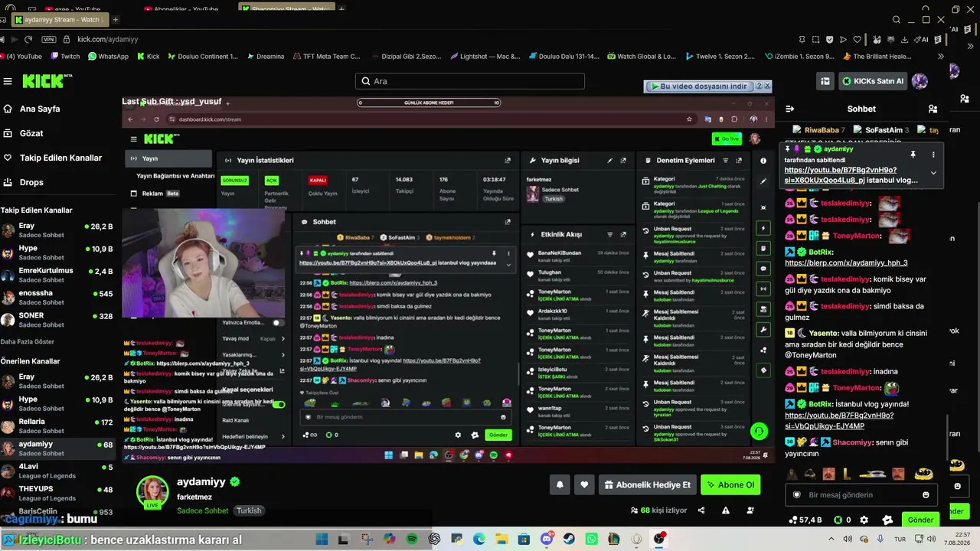Open the Windows Start menu
Image resolution: width=980 pixels, height=551 pixels.
point(322,540)
